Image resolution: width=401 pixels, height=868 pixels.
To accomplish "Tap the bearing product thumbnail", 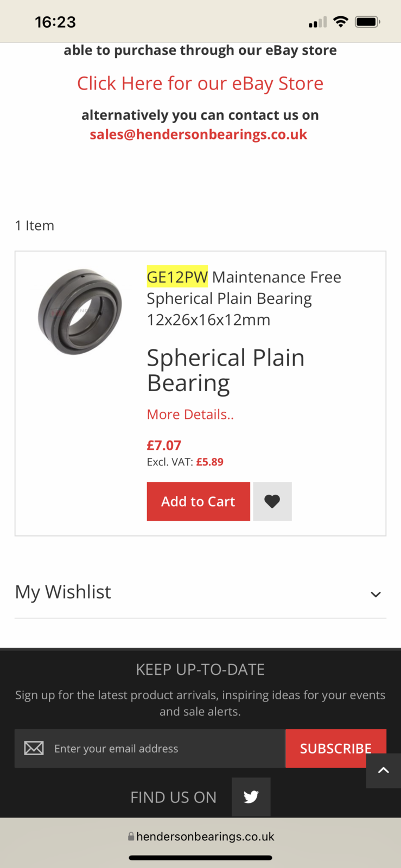I will pos(80,311).
